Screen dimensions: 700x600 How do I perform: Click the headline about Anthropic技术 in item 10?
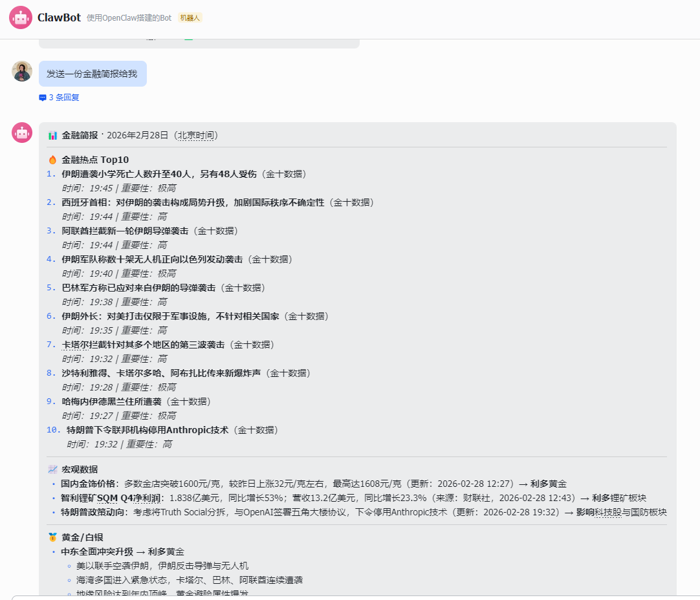point(148,430)
